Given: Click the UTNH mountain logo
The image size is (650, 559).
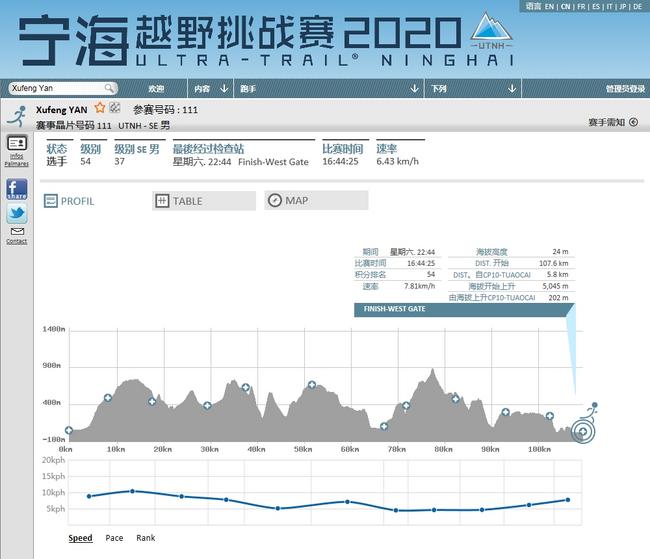Looking at the screenshot, I should coord(492,31).
